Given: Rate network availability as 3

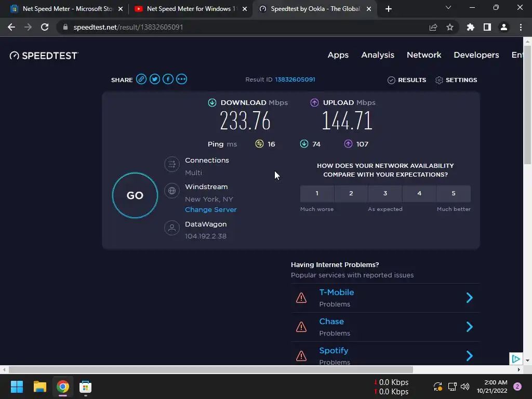Looking at the screenshot, I should (x=385, y=193).
